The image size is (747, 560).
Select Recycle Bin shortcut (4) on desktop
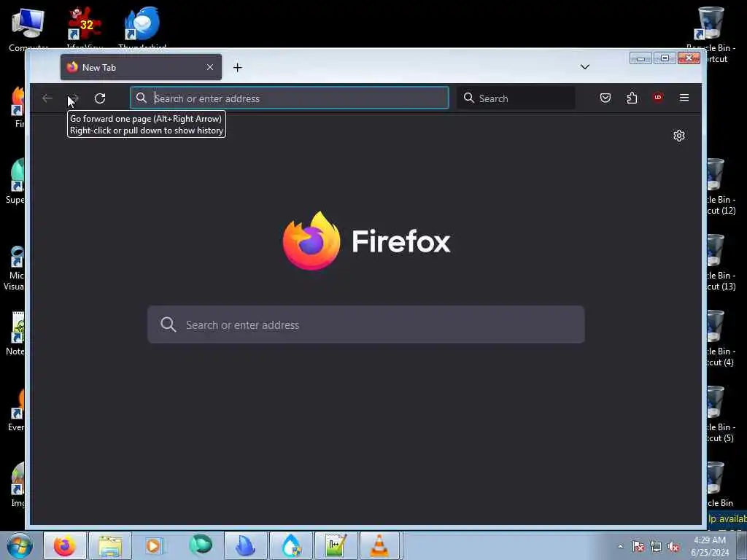pyautogui.click(x=720, y=338)
